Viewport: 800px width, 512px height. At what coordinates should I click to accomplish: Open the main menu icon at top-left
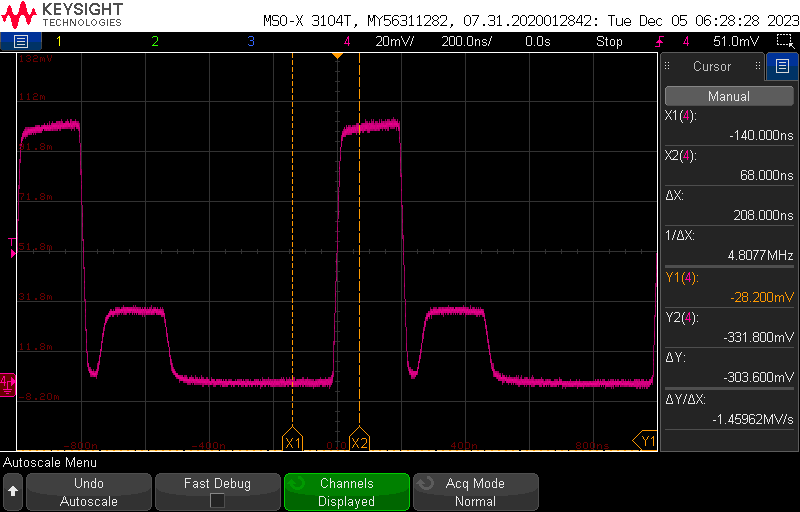pyautogui.click(x=21, y=41)
